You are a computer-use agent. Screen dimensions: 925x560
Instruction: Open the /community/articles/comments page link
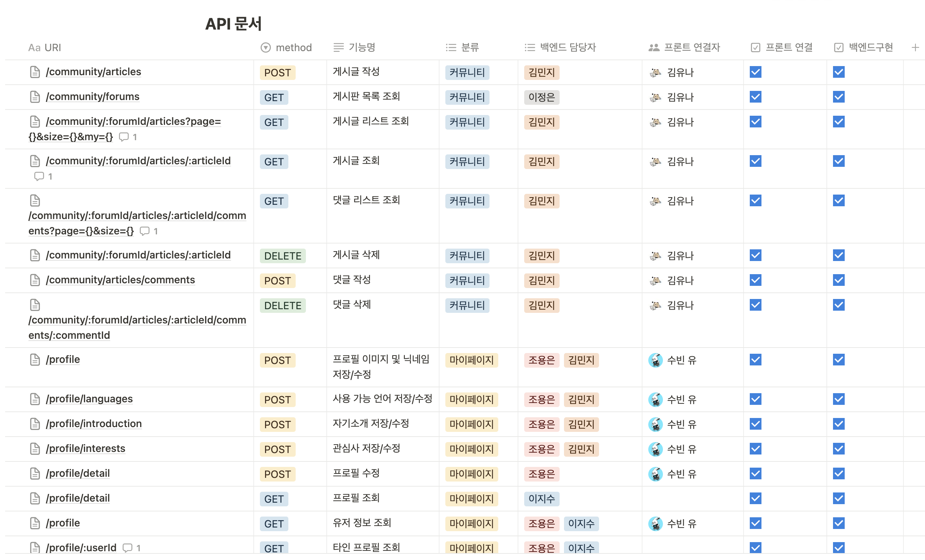tap(120, 280)
